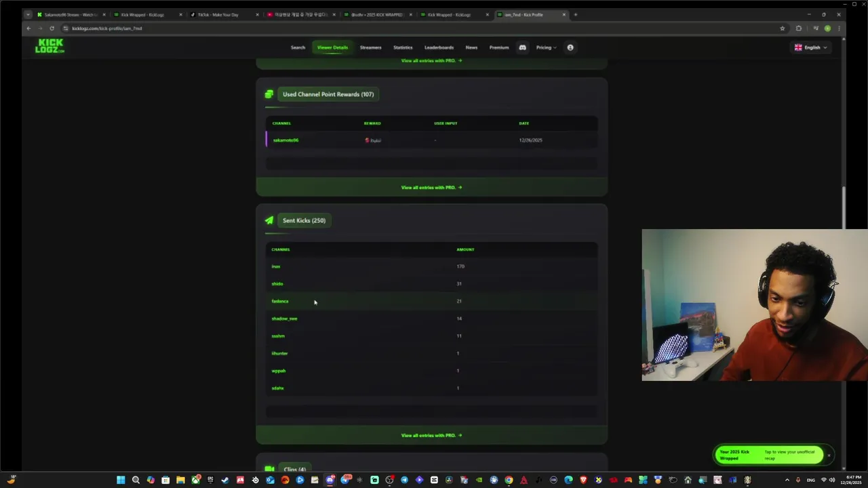Open the Leaderboards nav item
The height and width of the screenshot is (488, 868).
(439, 47)
